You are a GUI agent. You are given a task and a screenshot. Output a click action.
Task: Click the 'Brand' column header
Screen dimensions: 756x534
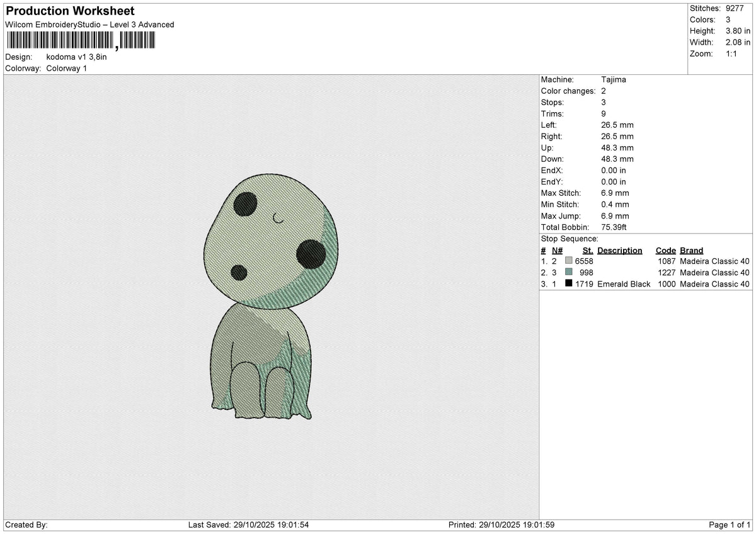(x=692, y=250)
